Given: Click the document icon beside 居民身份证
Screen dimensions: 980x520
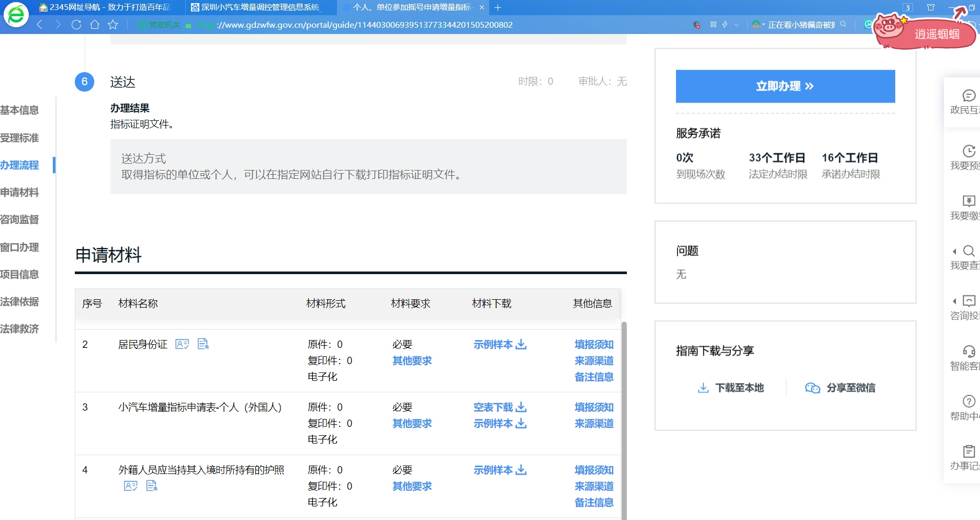Looking at the screenshot, I should point(203,344).
